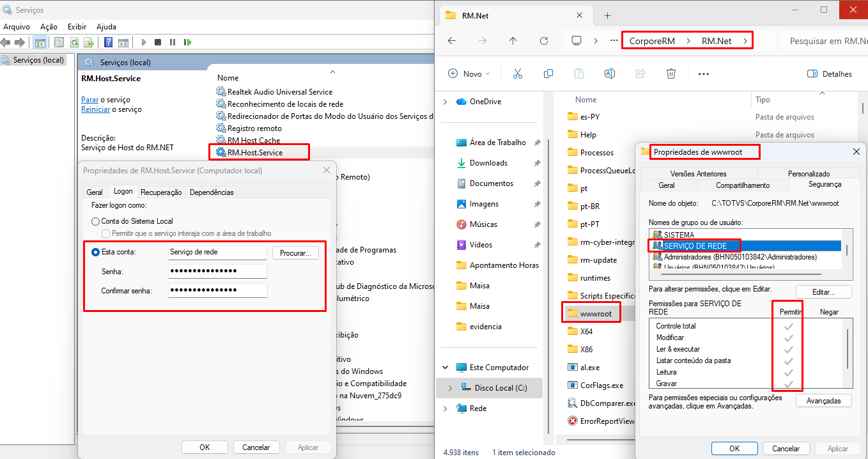Switch to Versões Anteriores tab
Viewport: 868px width, 459px height.
(698, 174)
